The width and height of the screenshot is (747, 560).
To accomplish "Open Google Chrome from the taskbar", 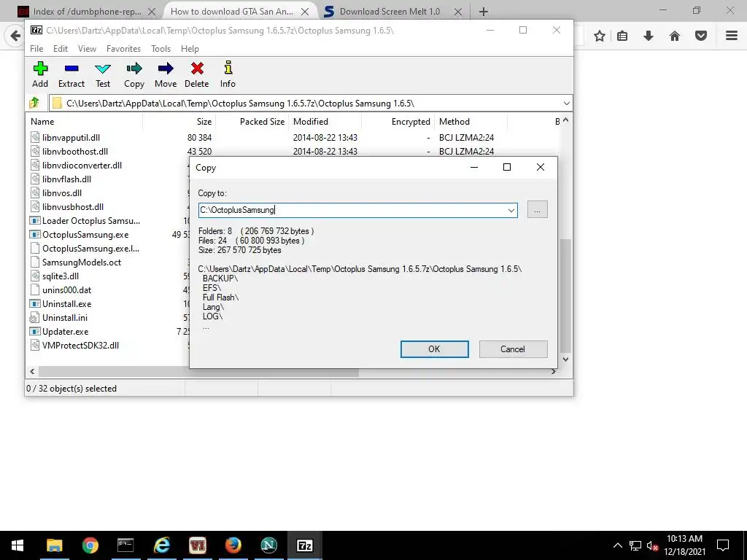I will 90,545.
